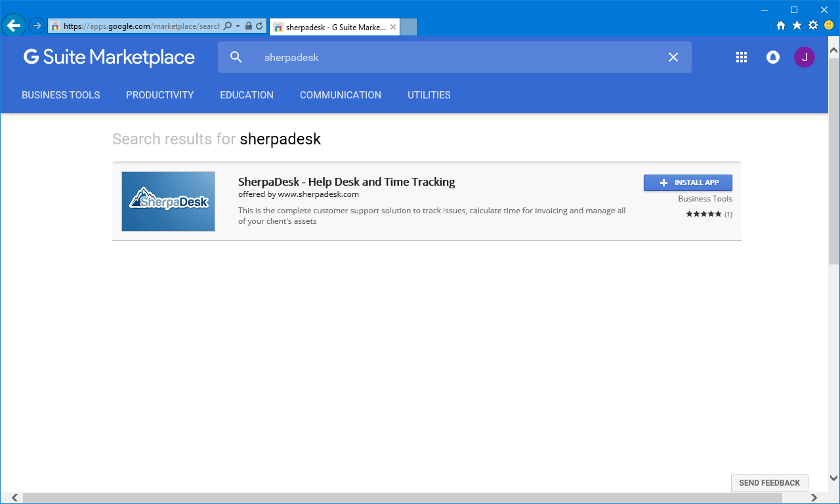
Task: Click the security lock icon in the address bar
Action: point(248,26)
